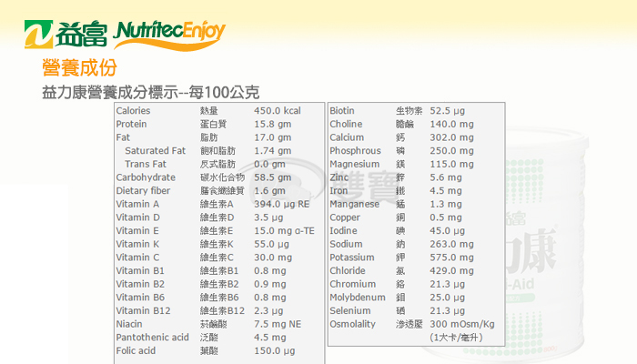The height and width of the screenshot is (364, 637).
Task: Select the 302.0 mg value
Action: point(451,137)
